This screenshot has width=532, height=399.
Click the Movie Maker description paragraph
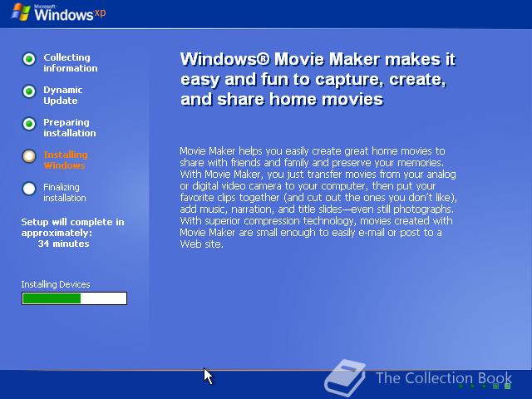pos(318,198)
